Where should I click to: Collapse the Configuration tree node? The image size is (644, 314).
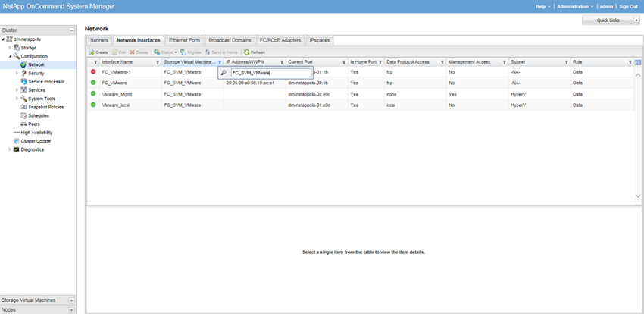pos(10,56)
